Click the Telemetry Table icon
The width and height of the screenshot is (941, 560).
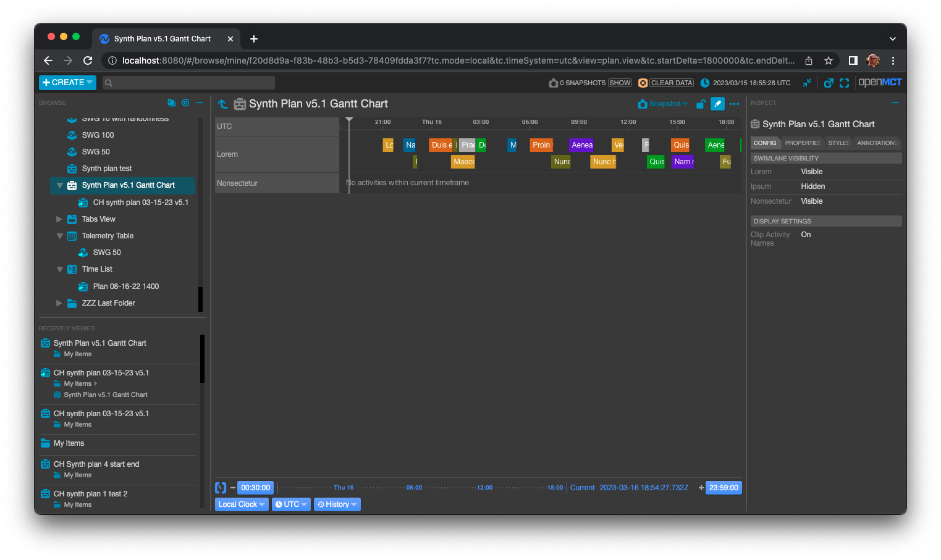pos(72,236)
